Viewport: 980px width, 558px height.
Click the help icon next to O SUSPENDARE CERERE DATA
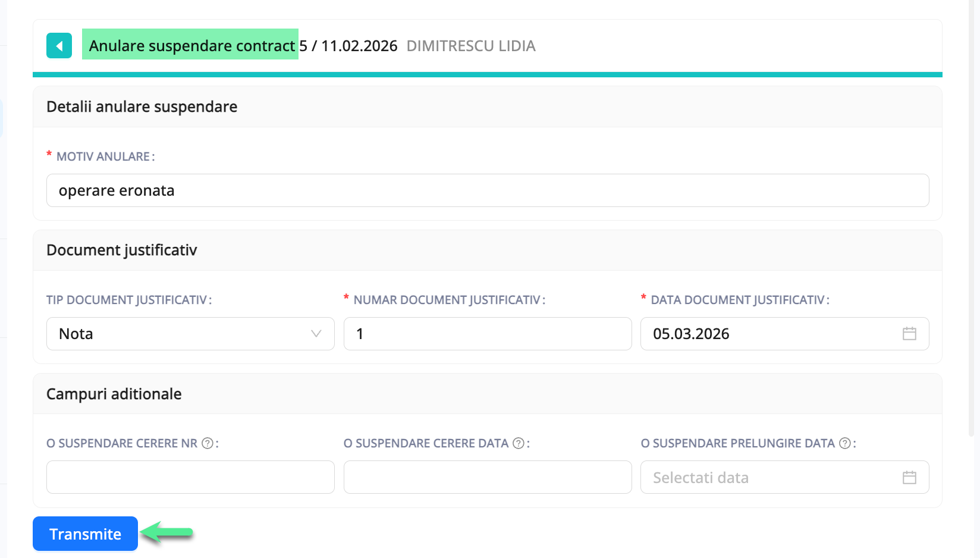click(518, 443)
